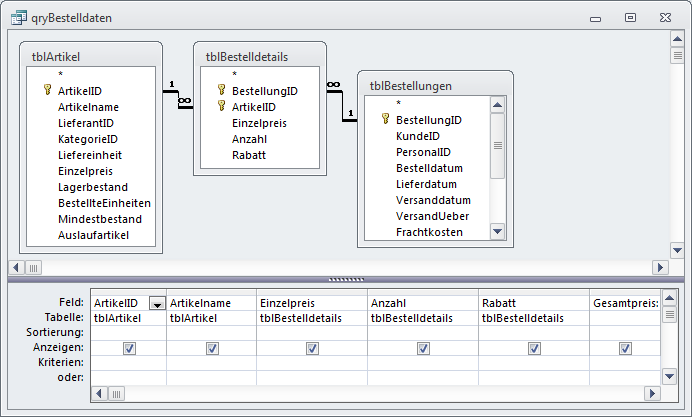Image resolution: width=692 pixels, height=417 pixels.
Task: Click the tblArtikel table title bar
Action: (x=90, y=56)
